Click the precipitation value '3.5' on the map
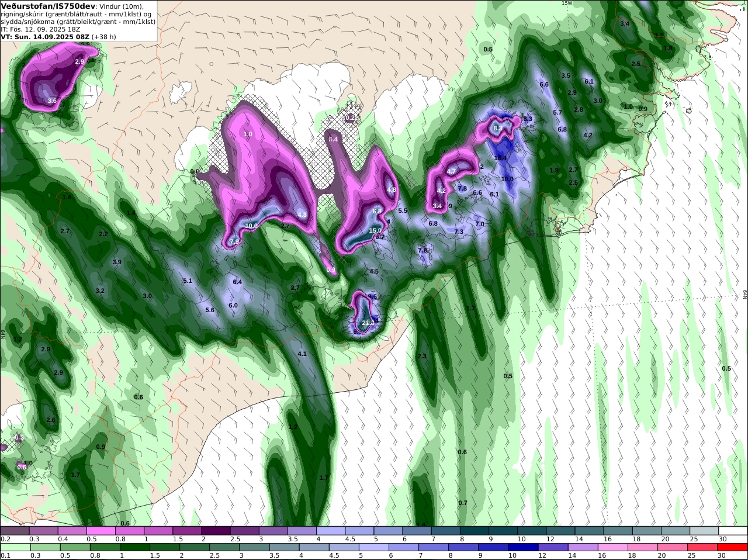The width and height of the screenshot is (748, 560). pos(566,75)
